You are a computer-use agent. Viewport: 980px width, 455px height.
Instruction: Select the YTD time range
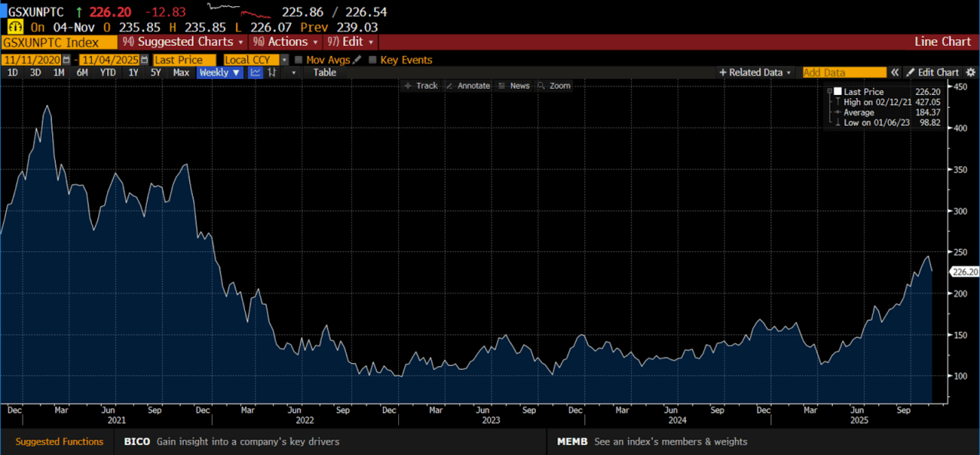(x=108, y=73)
